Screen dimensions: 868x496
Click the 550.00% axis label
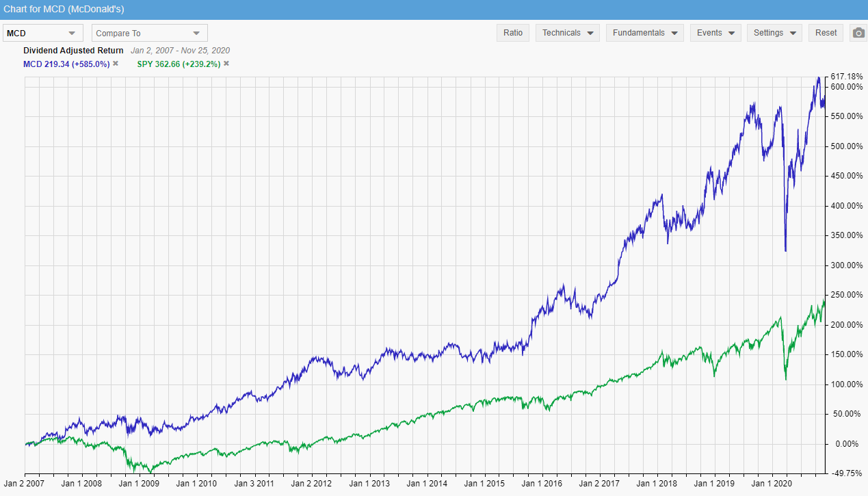click(846, 117)
